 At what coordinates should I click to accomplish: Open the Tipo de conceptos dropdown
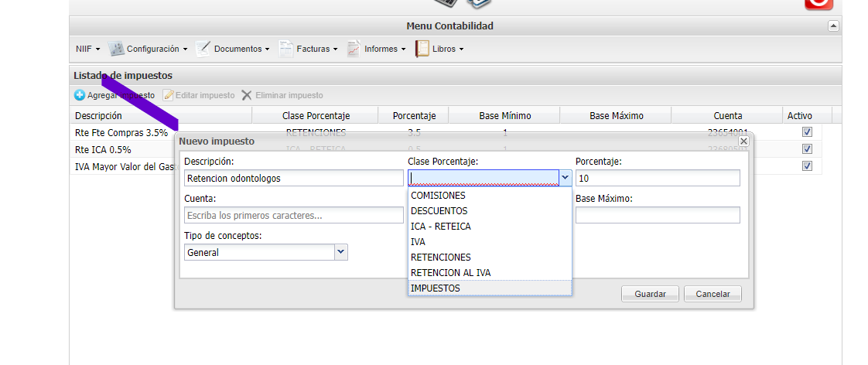pyautogui.click(x=342, y=252)
